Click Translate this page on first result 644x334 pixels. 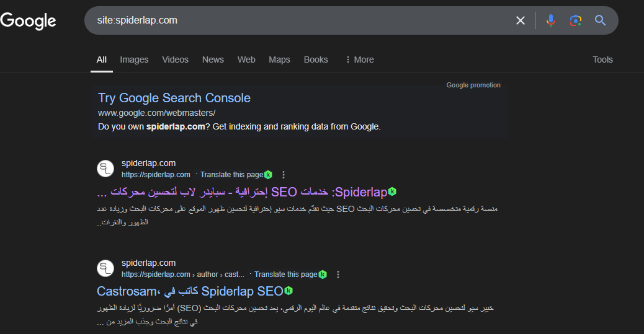coord(231,175)
